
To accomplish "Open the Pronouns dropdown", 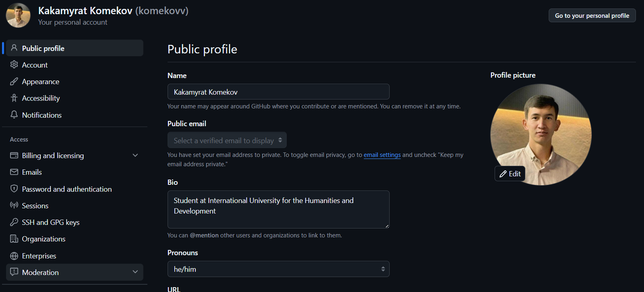I will pos(278,269).
